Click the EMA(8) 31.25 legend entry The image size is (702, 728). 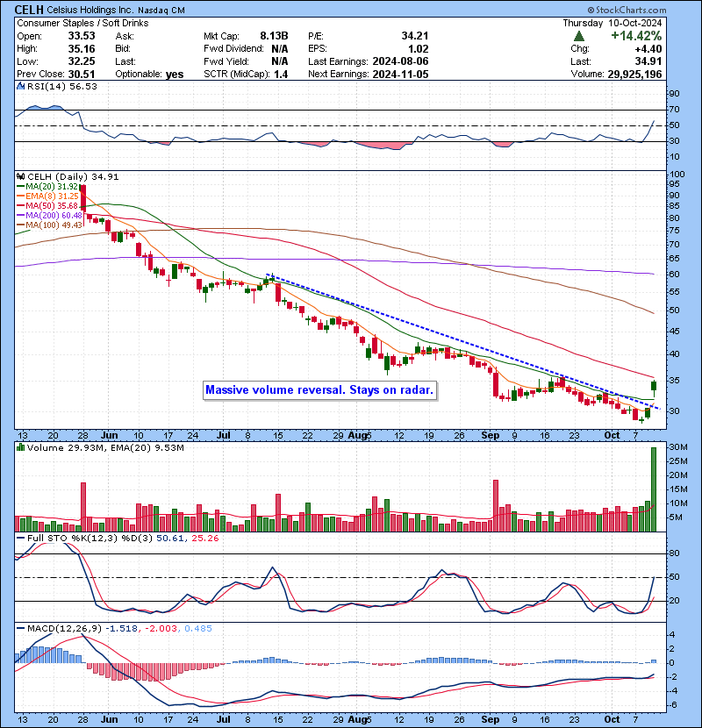tap(48, 196)
